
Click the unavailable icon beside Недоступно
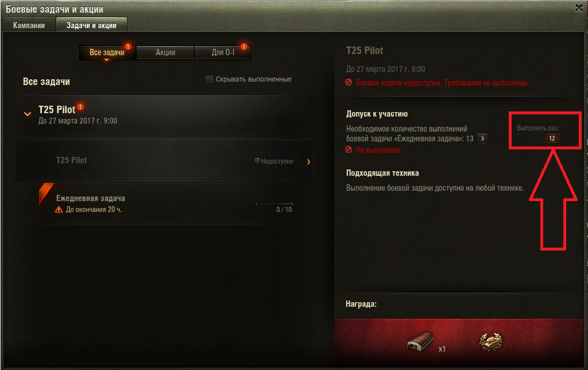[x=257, y=161]
